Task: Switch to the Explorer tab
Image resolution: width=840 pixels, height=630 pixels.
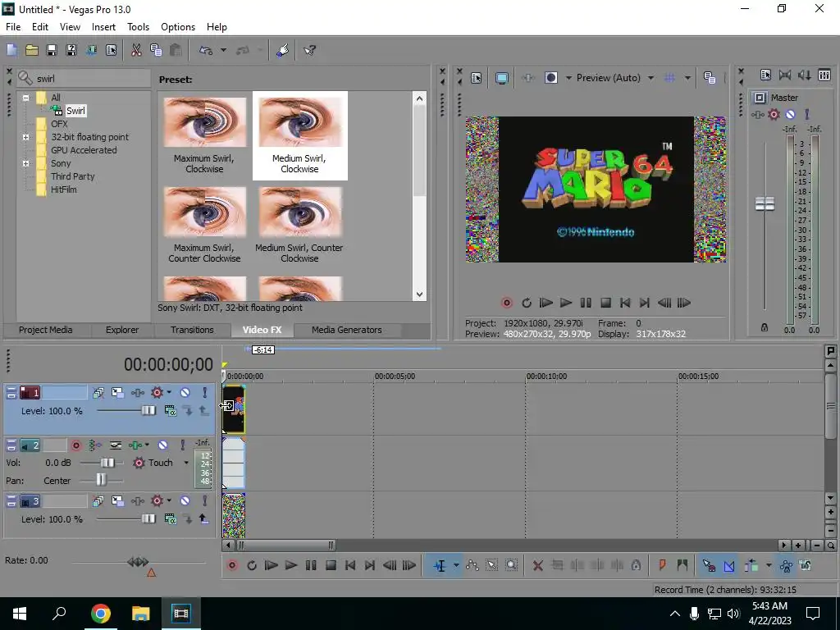Action: click(122, 330)
